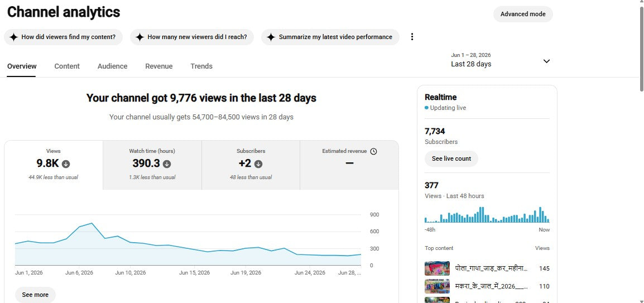Click See live count button

[x=451, y=158]
